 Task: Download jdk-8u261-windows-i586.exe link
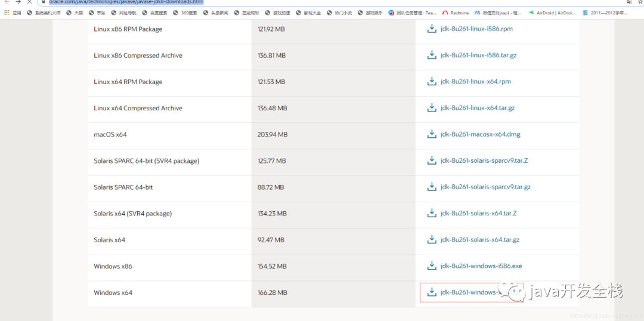(x=481, y=266)
